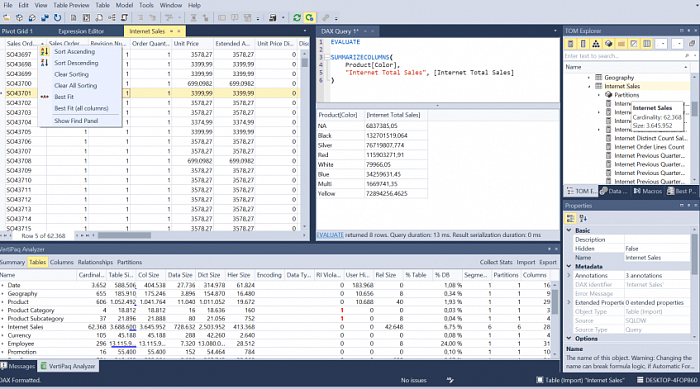This screenshot has height=389, width=700.
Task: Toggle categorized view in Properties panel
Action: [570, 218]
